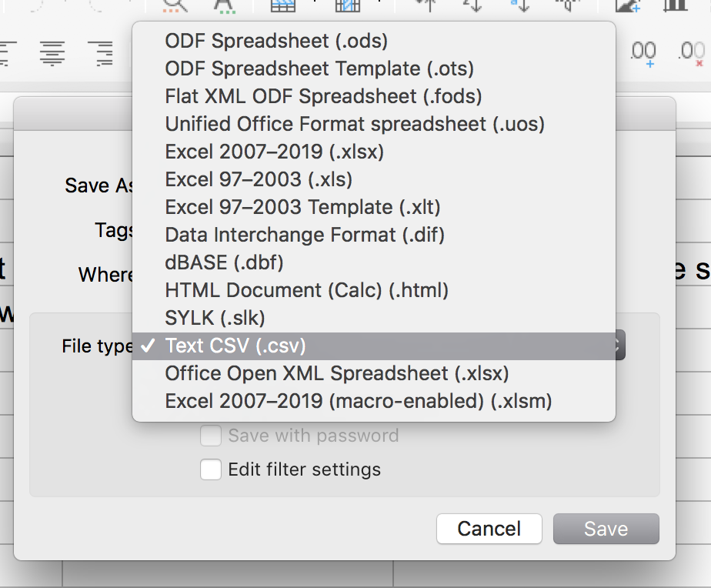Click the Save button
This screenshot has height=588, width=711.
point(606,529)
